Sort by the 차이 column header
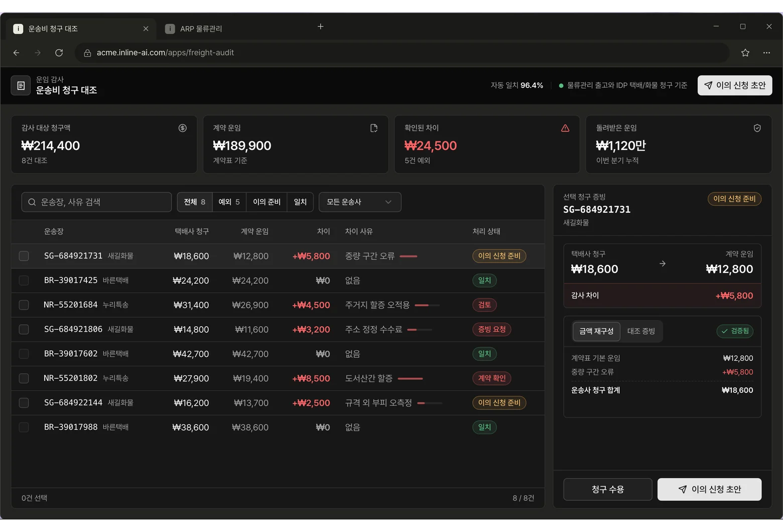Viewport: 783px width, 532px height. [323, 231]
